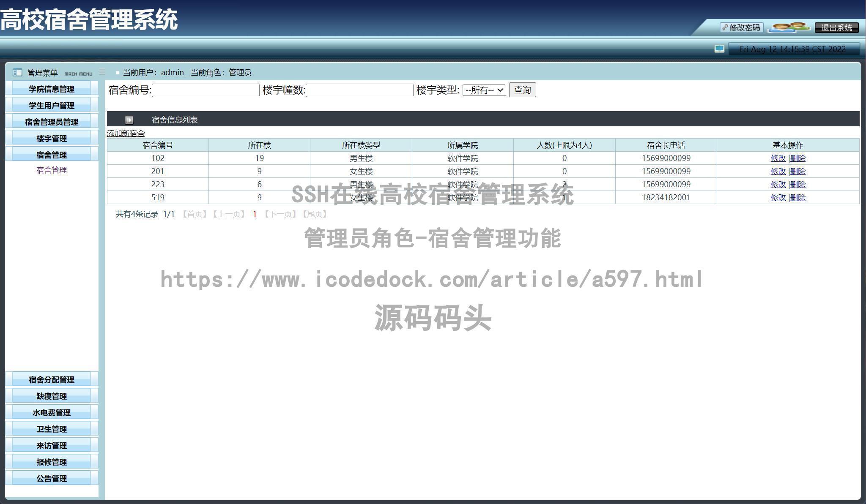Click the 查询 search button

point(523,90)
